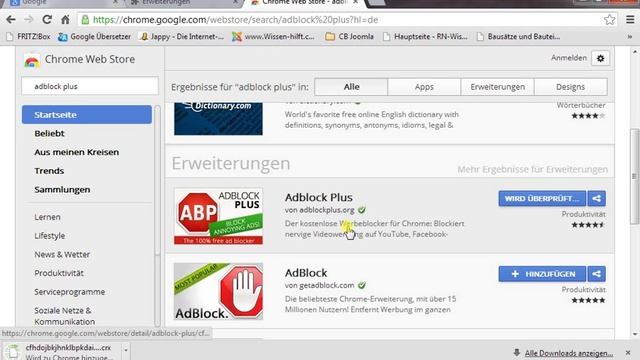The width and height of the screenshot is (640, 360).
Task: Open Trends in sidebar
Action: point(49,171)
